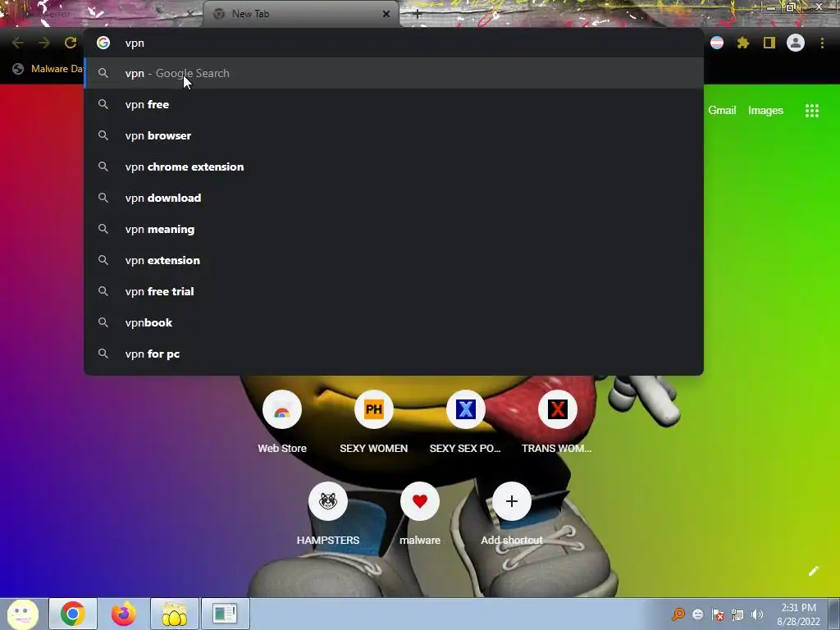
Task: Click the striped flag extension icon
Action: tap(717, 43)
